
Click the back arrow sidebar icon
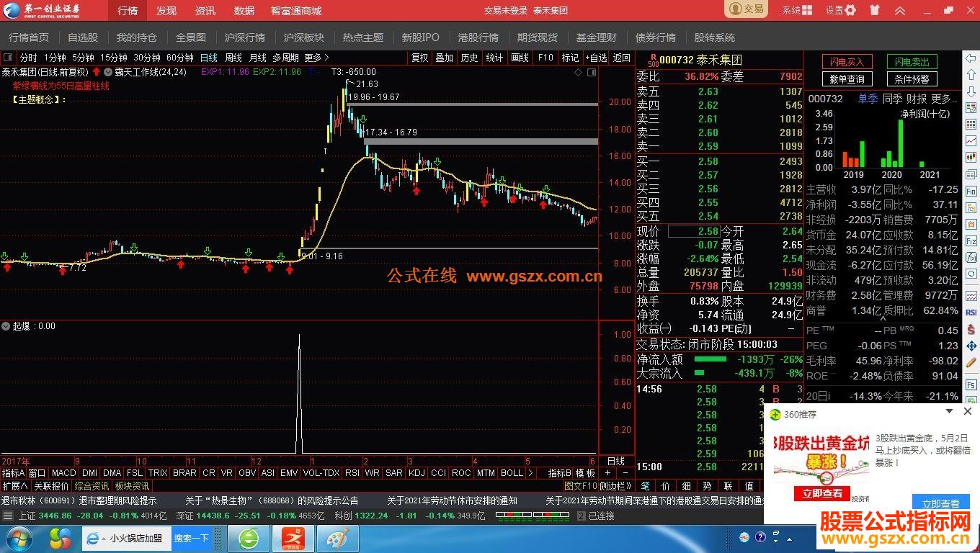click(x=971, y=58)
